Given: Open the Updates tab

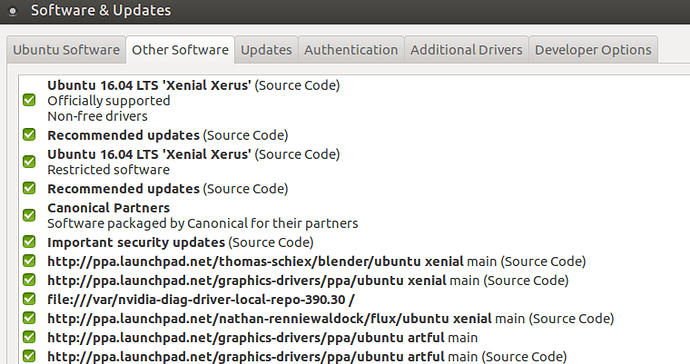Looking at the screenshot, I should 266,50.
